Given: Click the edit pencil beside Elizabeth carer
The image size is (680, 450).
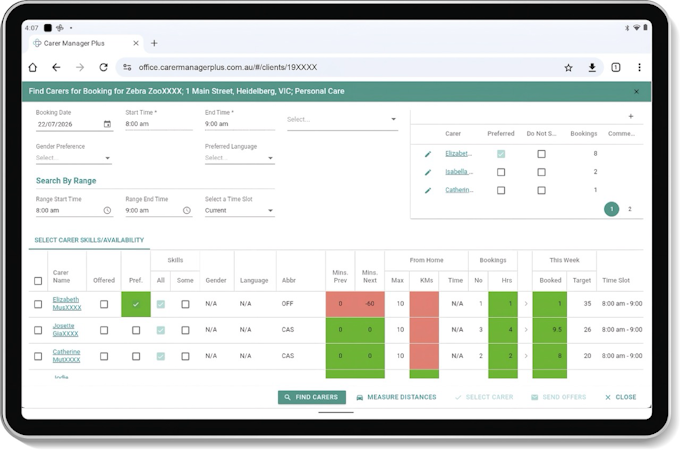Looking at the screenshot, I should (x=428, y=154).
